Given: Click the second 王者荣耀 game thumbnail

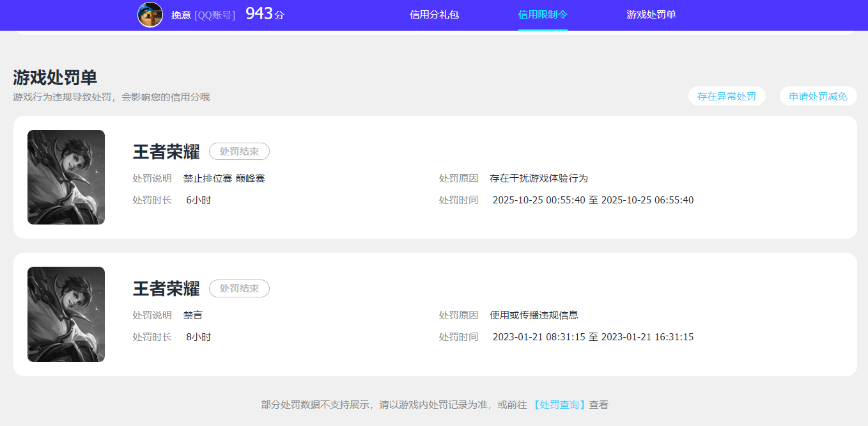Looking at the screenshot, I should coord(66,314).
